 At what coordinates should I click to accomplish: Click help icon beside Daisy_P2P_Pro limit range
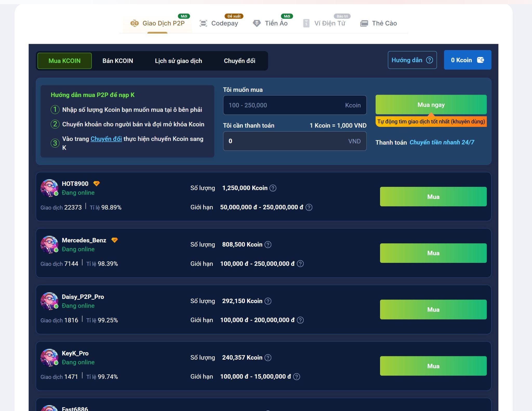(300, 320)
